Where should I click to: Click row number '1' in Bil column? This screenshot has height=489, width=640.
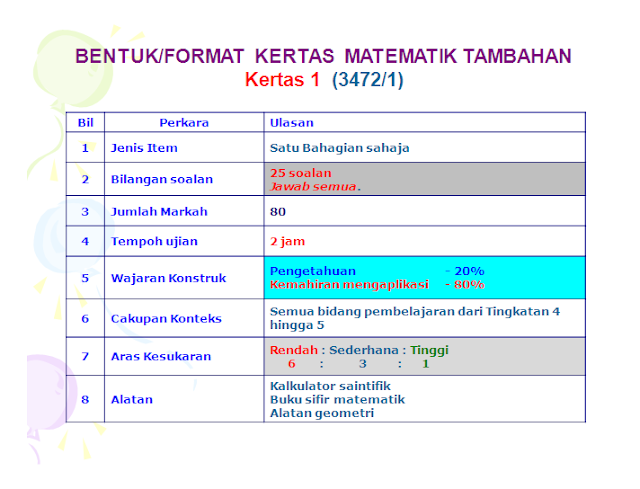[x=85, y=148]
